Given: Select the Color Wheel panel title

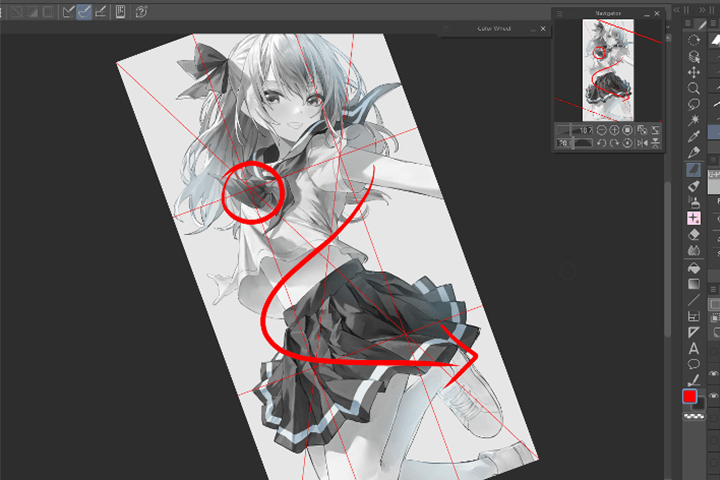Looking at the screenshot, I should (494, 28).
